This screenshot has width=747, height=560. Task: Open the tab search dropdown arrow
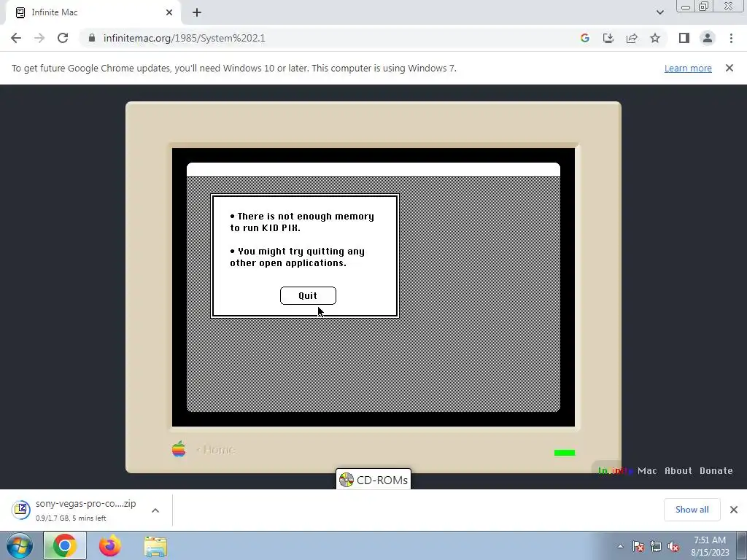[x=659, y=12]
